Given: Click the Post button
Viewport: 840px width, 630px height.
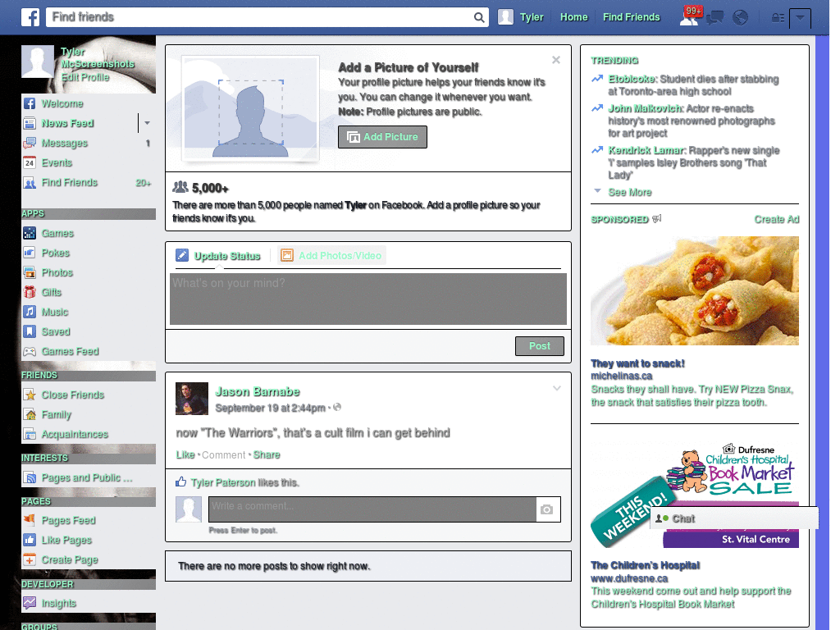Looking at the screenshot, I should [x=540, y=346].
